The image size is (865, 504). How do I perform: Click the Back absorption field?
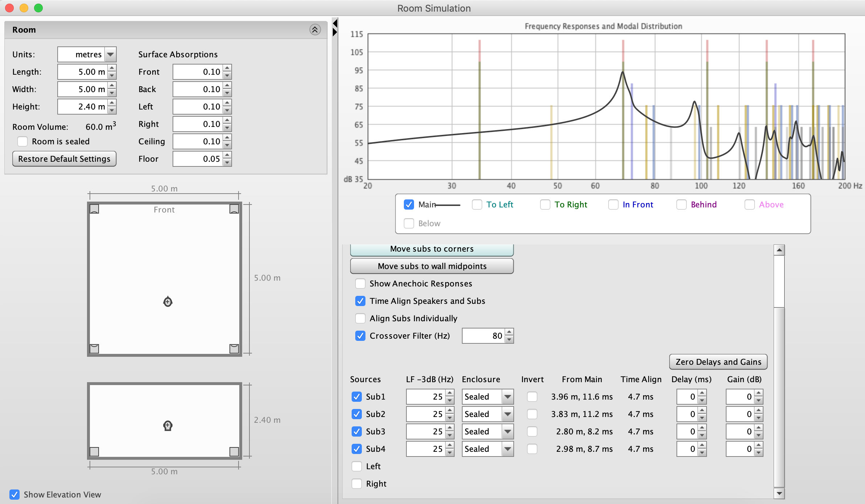point(198,89)
